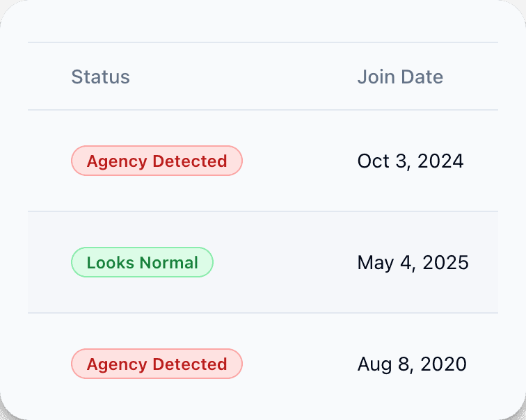Screen dimensions: 526x420
Task: Click the word Agency in the first badge
Action: coord(117,161)
